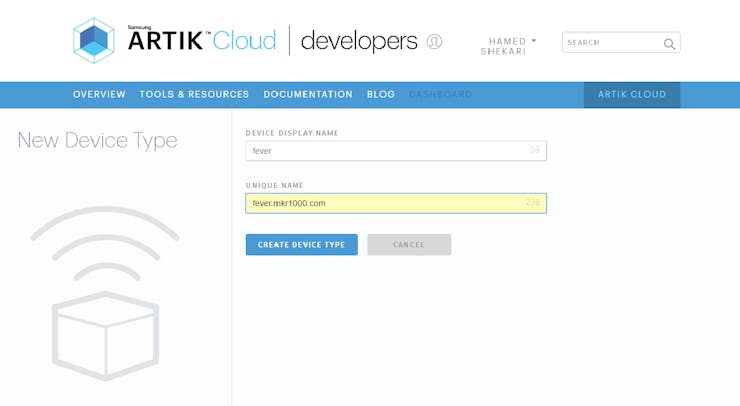Focus the Unique Name field
This screenshot has height=406, width=740.
396,203
